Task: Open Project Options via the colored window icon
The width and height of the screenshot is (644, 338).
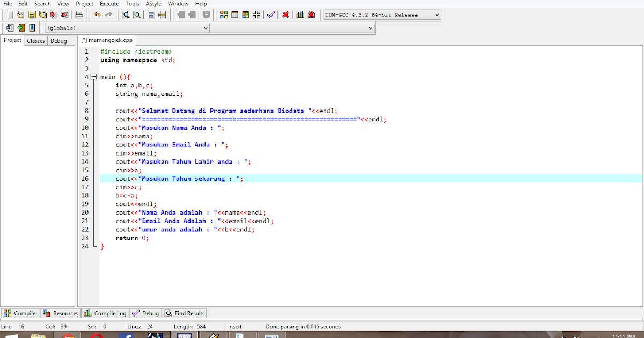Action: (246, 14)
